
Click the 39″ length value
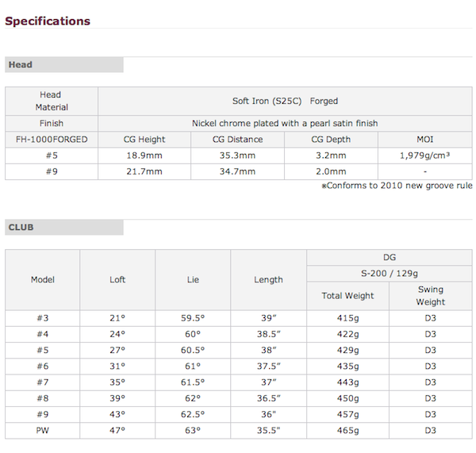tap(268, 318)
